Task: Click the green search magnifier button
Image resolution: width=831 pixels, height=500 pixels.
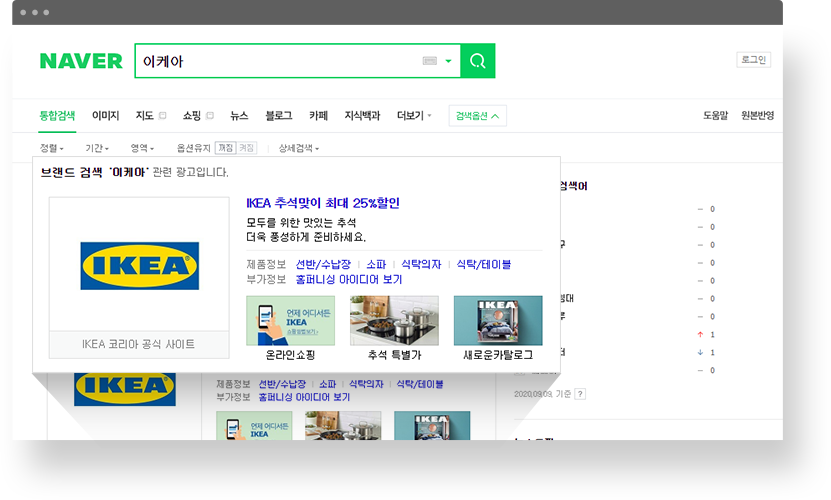Action: (x=478, y=61)
